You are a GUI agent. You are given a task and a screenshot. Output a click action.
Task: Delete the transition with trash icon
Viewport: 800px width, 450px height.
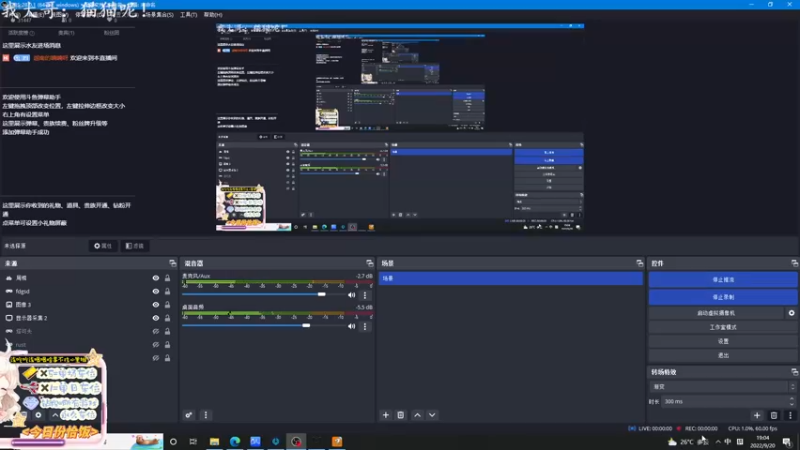click(x=774, y=415)
